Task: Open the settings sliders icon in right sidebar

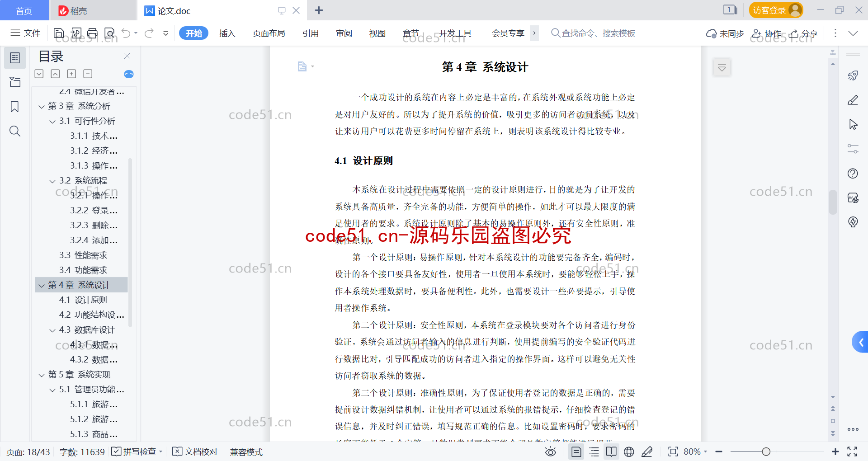Action: click(853, 149)
